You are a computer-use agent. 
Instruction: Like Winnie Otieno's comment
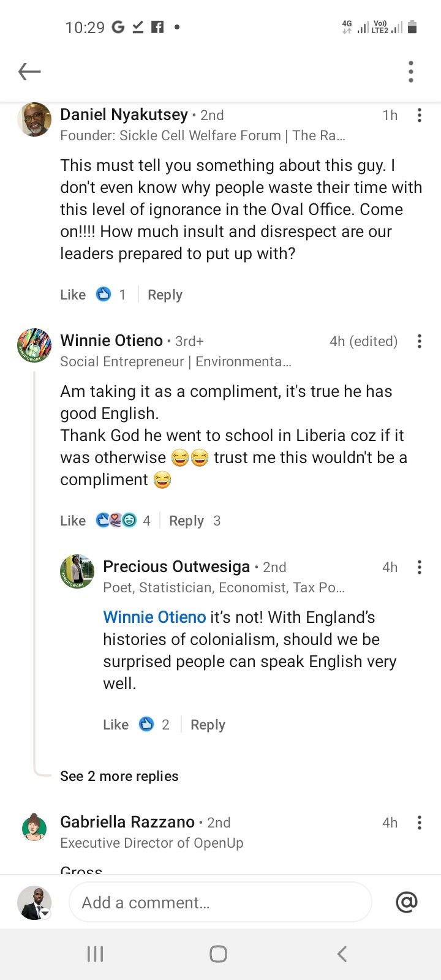click(73, 521)
